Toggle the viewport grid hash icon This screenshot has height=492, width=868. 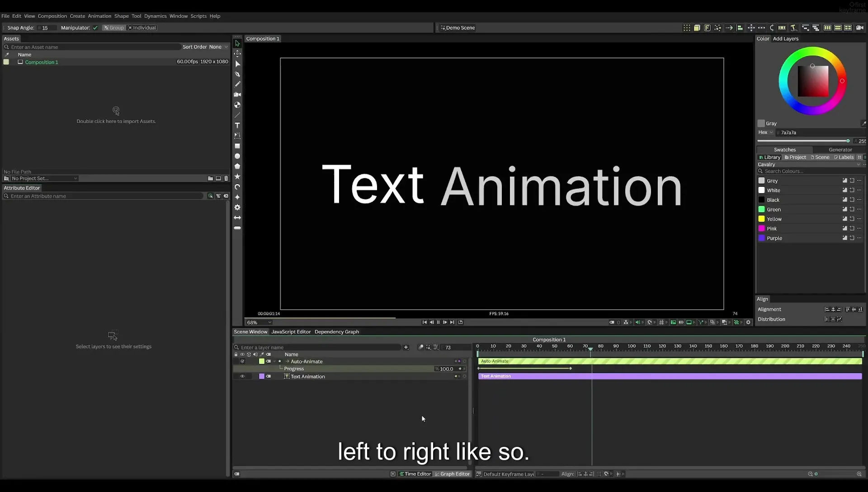tap(661, 322)
